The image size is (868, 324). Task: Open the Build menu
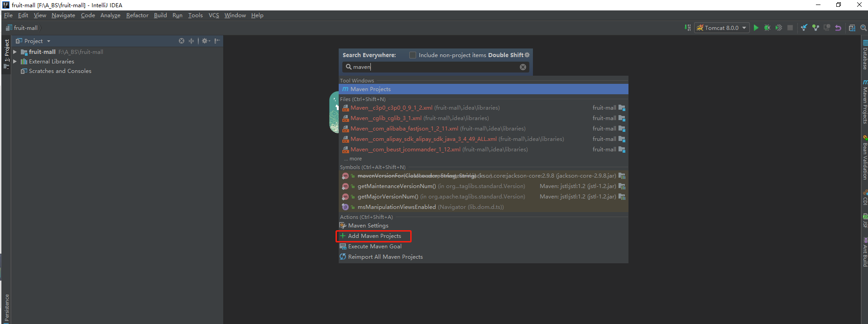[160, 15]
